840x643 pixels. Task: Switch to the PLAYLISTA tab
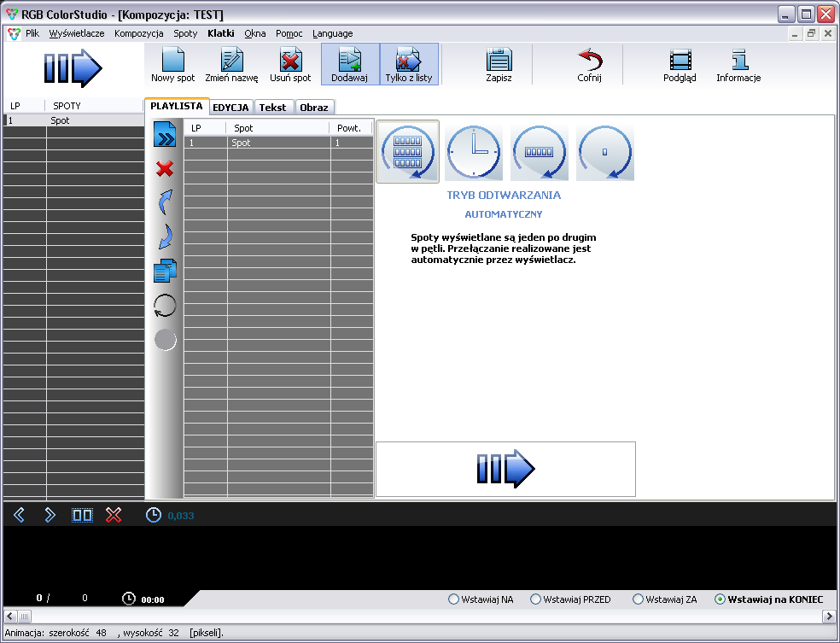pos(176,106)
